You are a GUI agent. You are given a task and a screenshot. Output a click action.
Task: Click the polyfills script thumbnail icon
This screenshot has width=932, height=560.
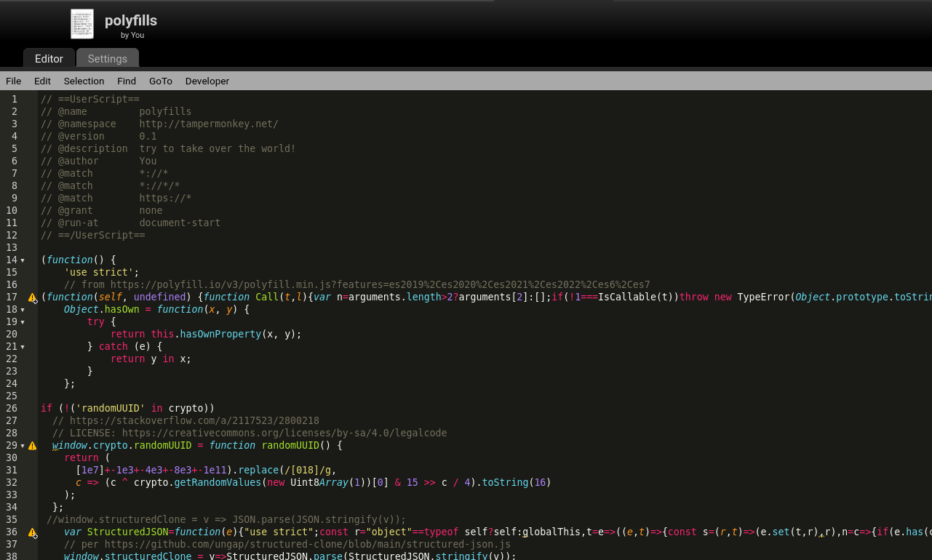[81, 24]
